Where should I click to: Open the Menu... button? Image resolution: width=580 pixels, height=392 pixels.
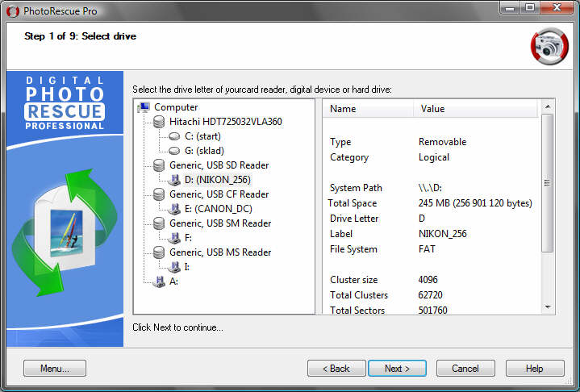(55, 369)
